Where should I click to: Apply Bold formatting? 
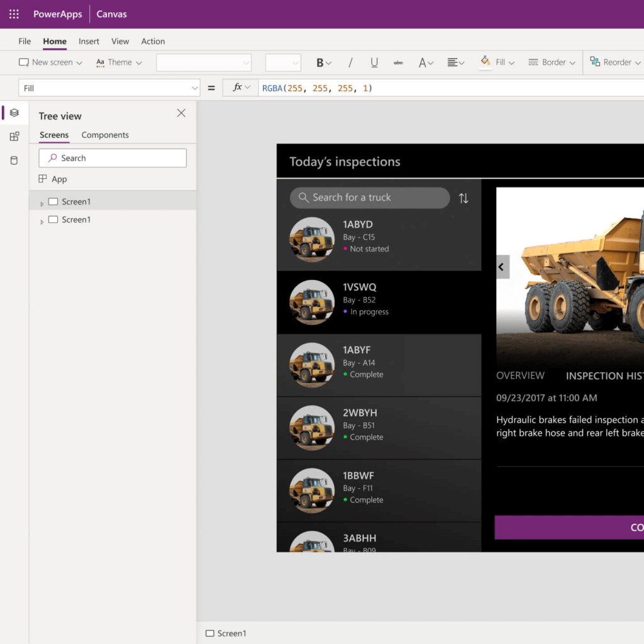click(319, 62)
